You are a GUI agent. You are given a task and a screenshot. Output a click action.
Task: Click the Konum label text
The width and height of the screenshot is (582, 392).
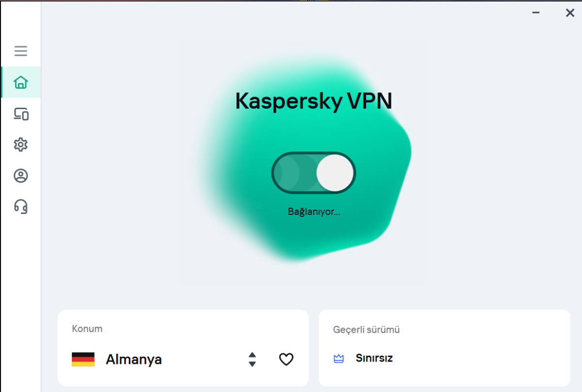coord(87,328)
